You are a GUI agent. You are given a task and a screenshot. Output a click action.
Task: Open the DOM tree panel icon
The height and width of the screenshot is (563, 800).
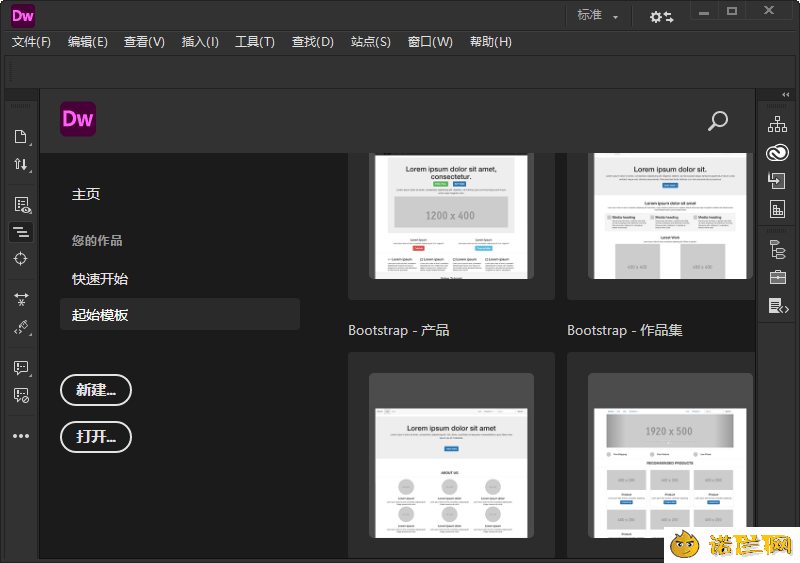click(x=778, y=250)
